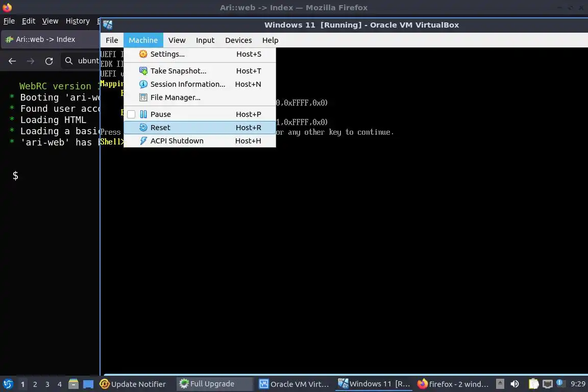Open the volume speaker tray icon

click(x=515, y=384)
